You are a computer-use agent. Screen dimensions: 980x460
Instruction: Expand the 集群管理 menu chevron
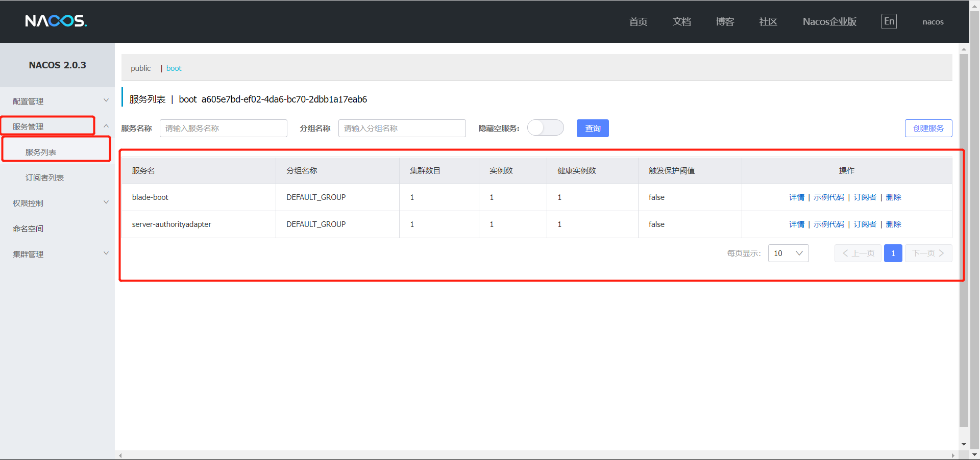pyautogui.click(x=106, y=253)
